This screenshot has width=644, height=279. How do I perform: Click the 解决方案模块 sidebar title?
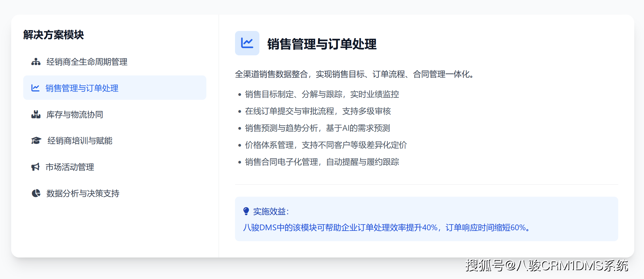[54, 35]
